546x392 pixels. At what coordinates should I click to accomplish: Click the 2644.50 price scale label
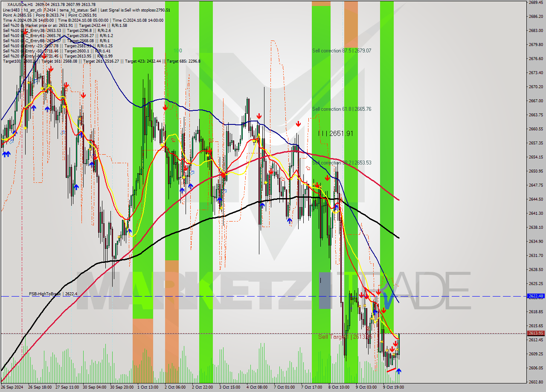pos(536,199)
